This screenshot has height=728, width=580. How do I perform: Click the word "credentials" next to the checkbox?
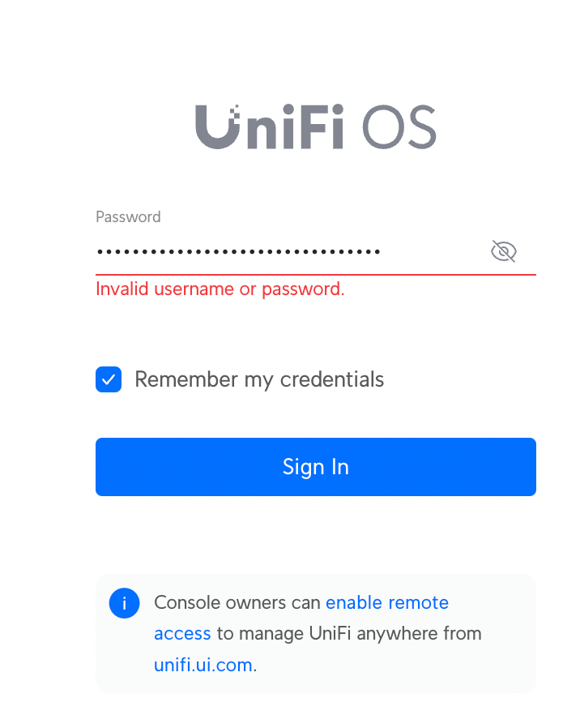pos(332,379)
